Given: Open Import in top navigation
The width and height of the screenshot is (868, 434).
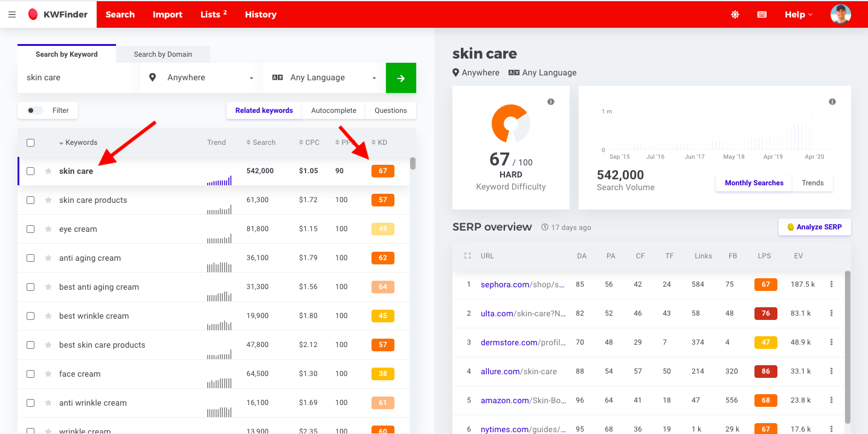Looking at the screenshot, I should click(x=167, y=14).
